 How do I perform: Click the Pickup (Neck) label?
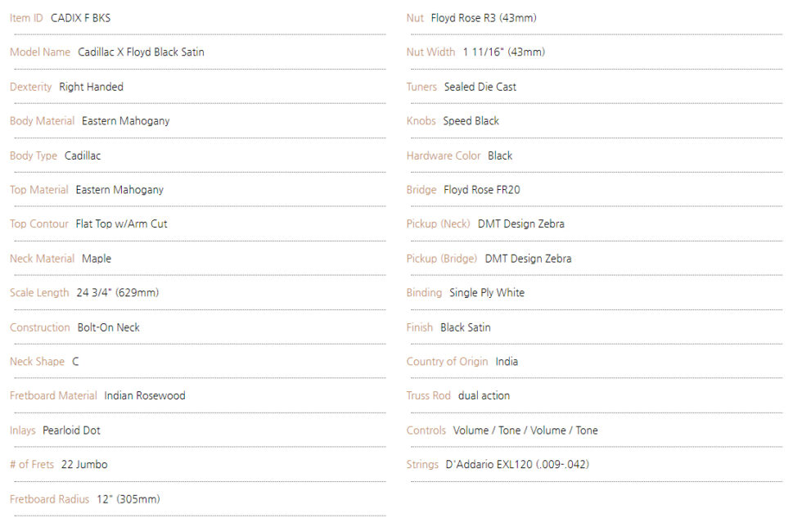pyautogui.click(x=439, y=224)
